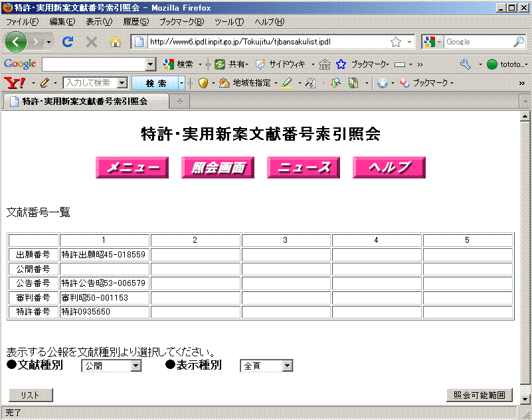Expand the Google Toolbar search history dropdown
The width and height of the screenshot is (532, 420).
coord(151,64)
